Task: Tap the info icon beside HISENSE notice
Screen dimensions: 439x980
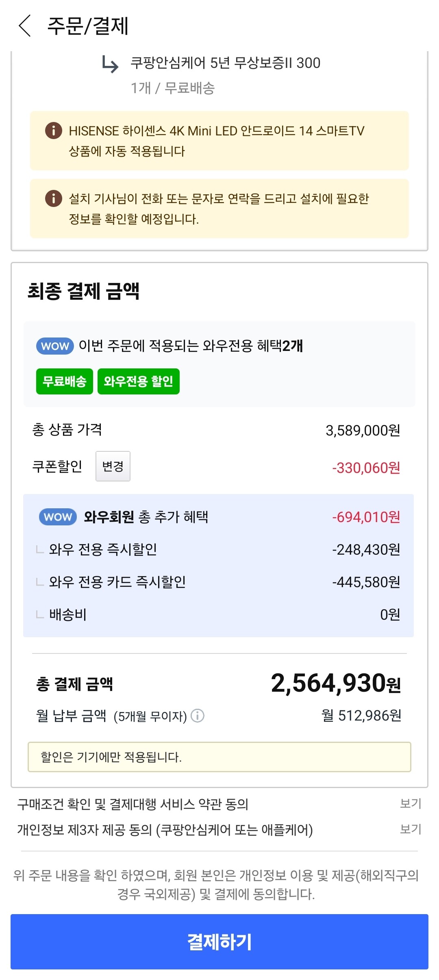Action: [53, 131]
